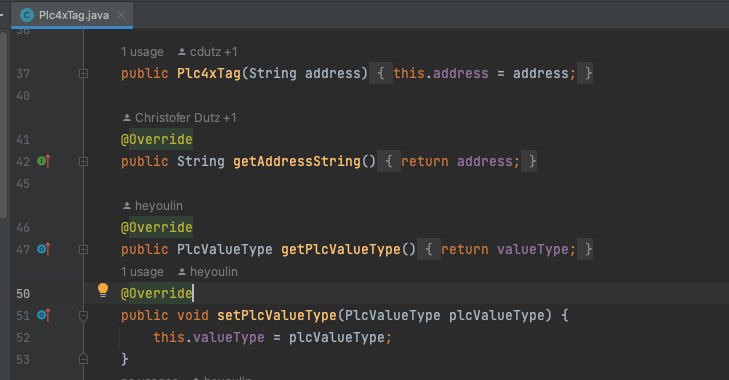Click the setPlcValueType method name
Image resolution: width=729 pixels, height=380 pixels.
277,316
